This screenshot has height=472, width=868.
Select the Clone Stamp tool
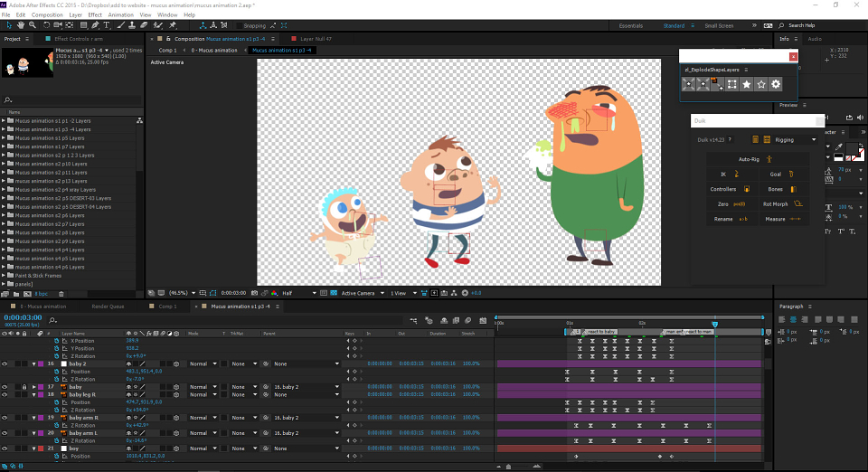(x=132, y=25)
